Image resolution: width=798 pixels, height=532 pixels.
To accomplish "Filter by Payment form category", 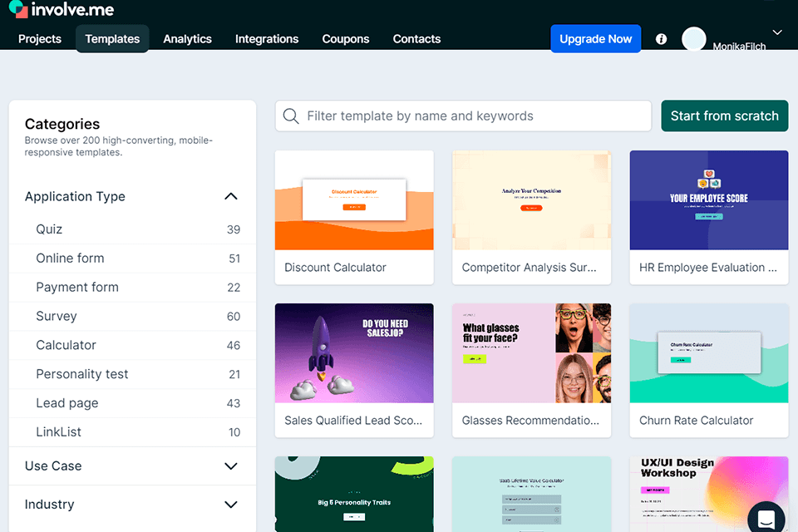I will click(132, 288).
